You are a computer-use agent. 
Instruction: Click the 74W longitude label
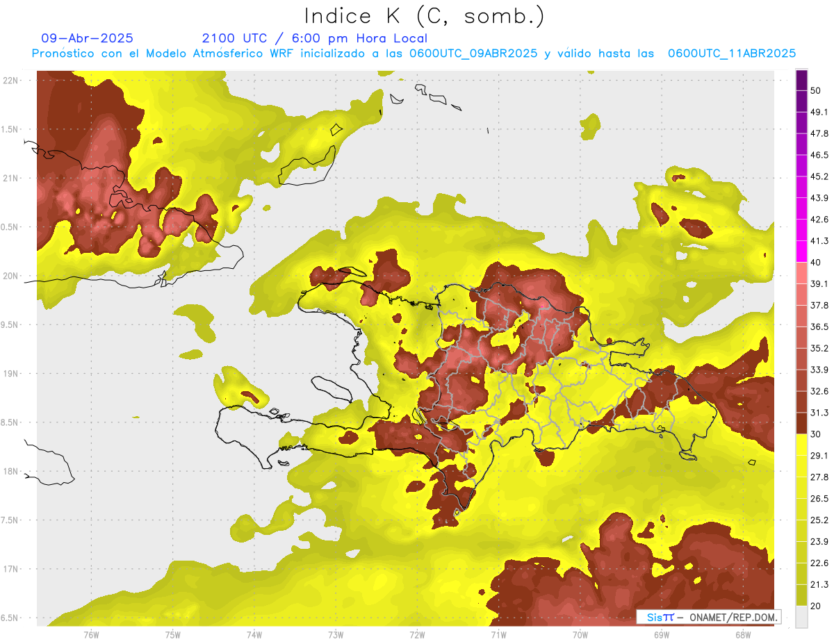coord(254,635)
